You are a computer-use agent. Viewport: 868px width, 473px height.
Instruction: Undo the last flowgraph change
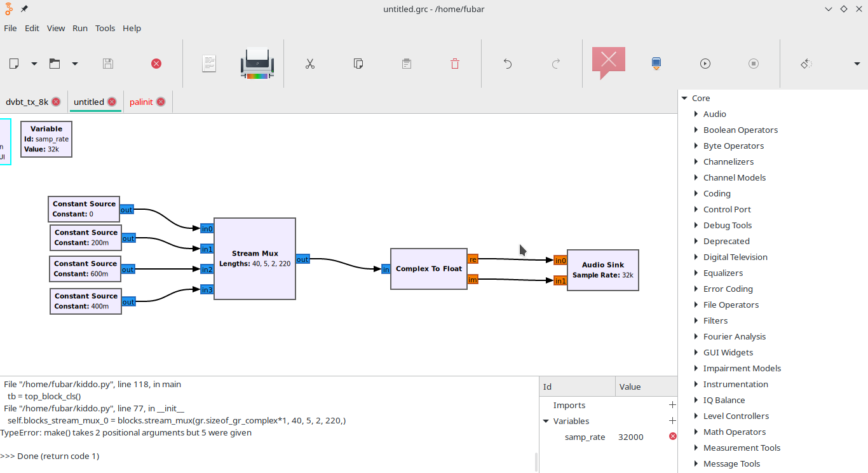506,64
